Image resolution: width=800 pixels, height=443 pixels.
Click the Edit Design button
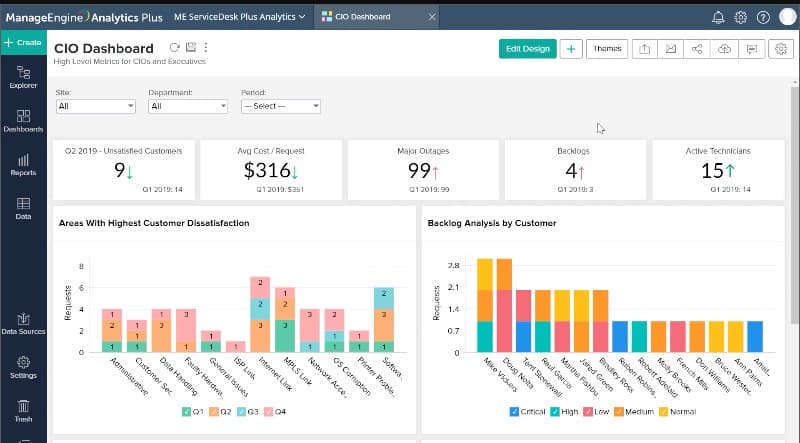coord(528,49)
